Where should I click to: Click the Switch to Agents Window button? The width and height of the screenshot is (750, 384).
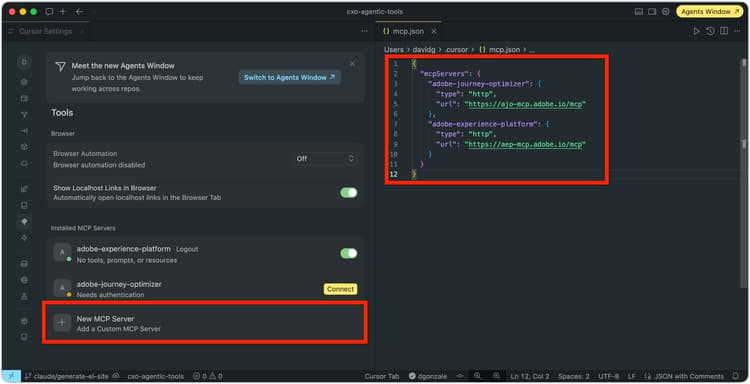click(289, 77)
